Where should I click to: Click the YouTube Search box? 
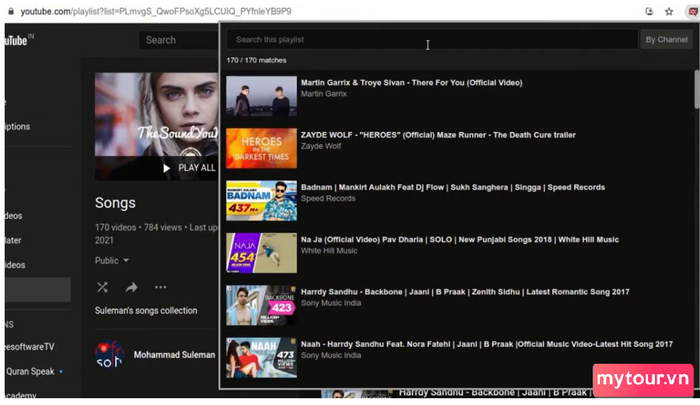tap(179, 40)
